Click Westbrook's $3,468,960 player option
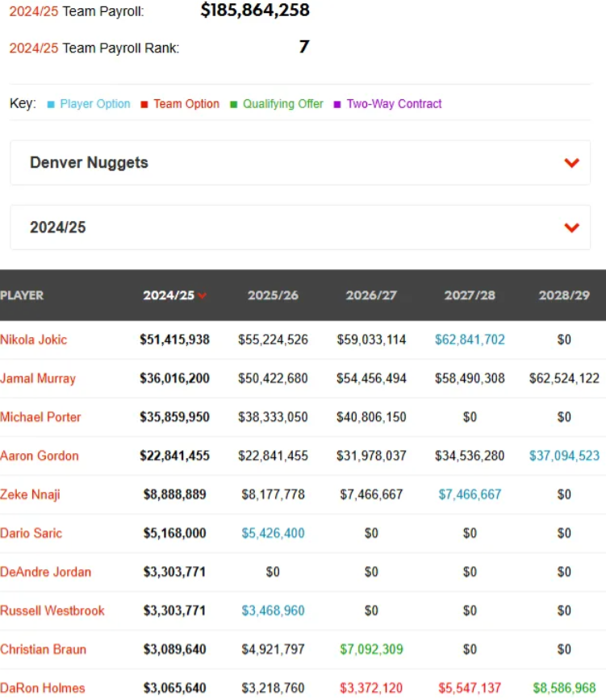This screenshot has width=606, height=700. point(273,610)
